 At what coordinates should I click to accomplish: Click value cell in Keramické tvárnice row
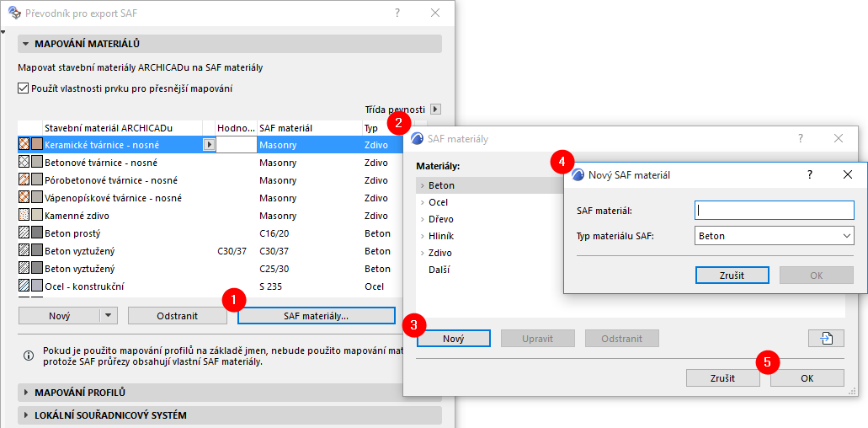point(237,145)
